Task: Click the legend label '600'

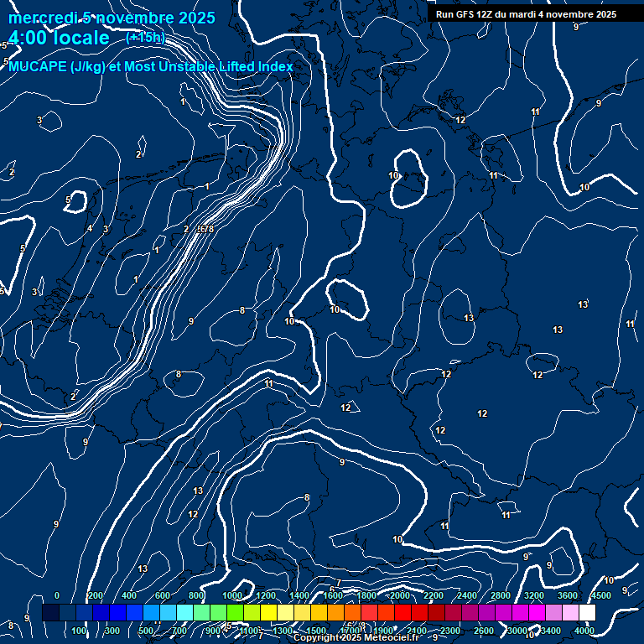Action: (x=163, y=595)
